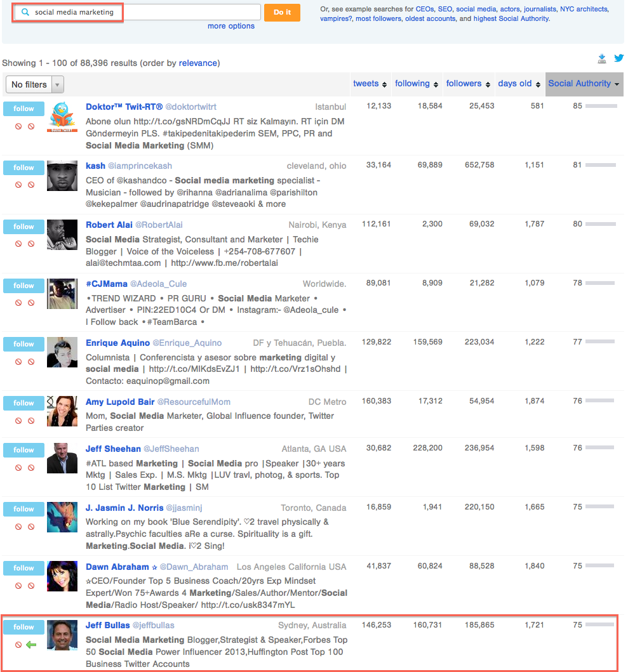Viewport: 628px width, 672px height.
Task: Click the right red block icon in Dawn Abraham's row
Action: (31, 586)
